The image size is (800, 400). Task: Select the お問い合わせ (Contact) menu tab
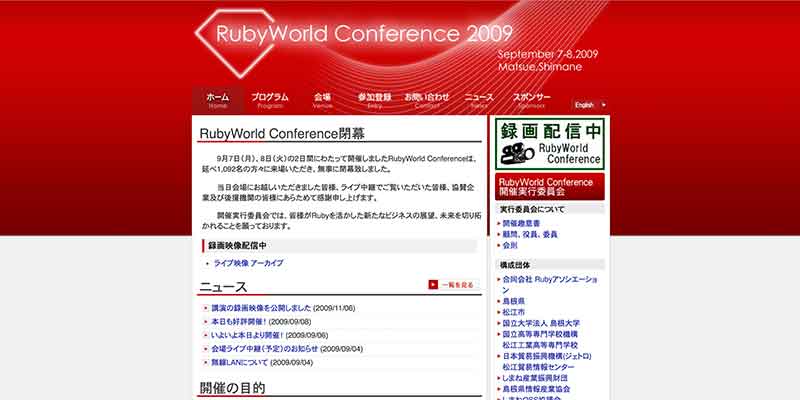click(x=427, y=101)
